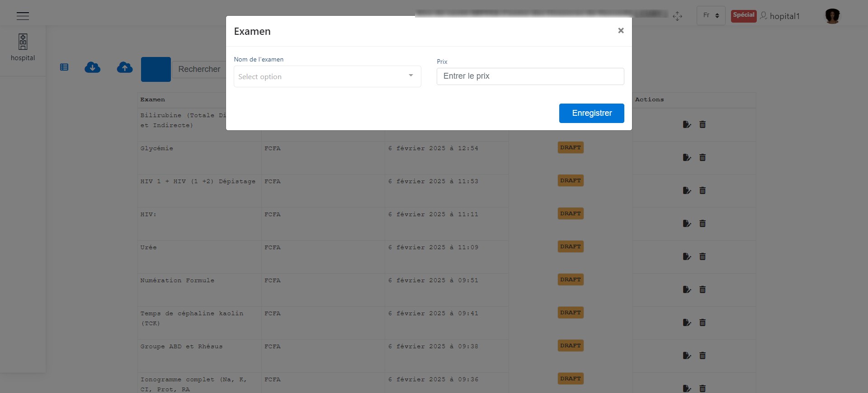Screen dimensions: 868x393
Task: Open the Fr language selector
Action: pos(711,15)
